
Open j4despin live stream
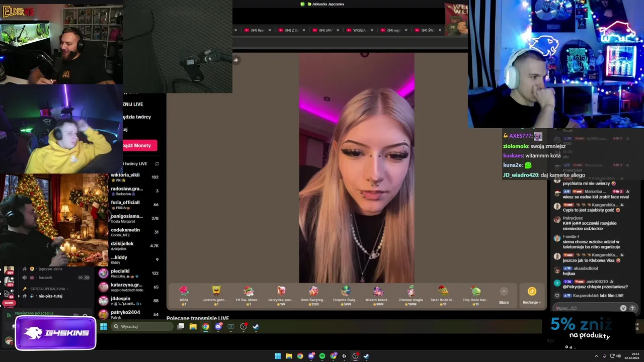130,301
